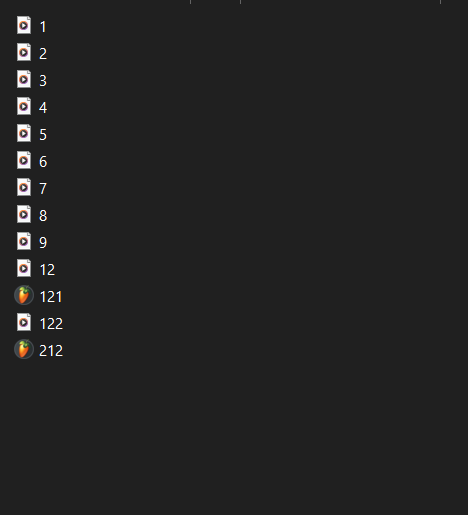This screenshot has width=468, height=515.
Task: Select the FL Studio icon of file 121
Action: 24,295
